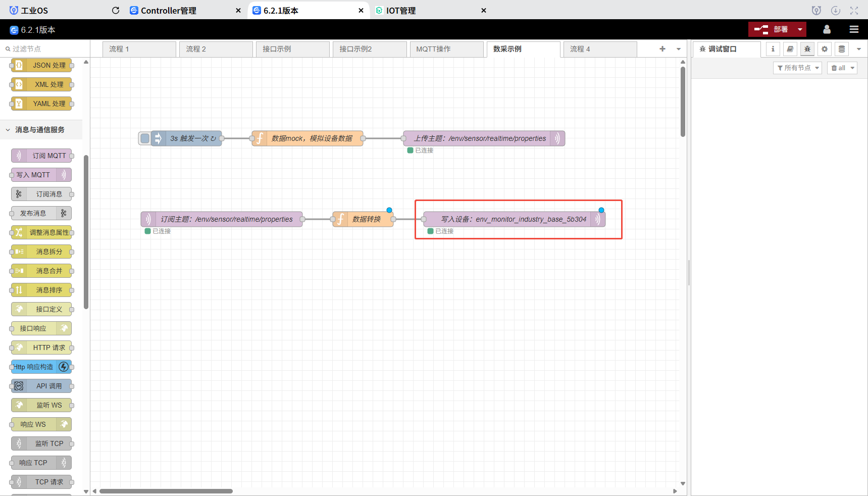This screenshot has height=496, width=868.
Task: Open the help book icon in sidebar header
Action: [790, 49]
